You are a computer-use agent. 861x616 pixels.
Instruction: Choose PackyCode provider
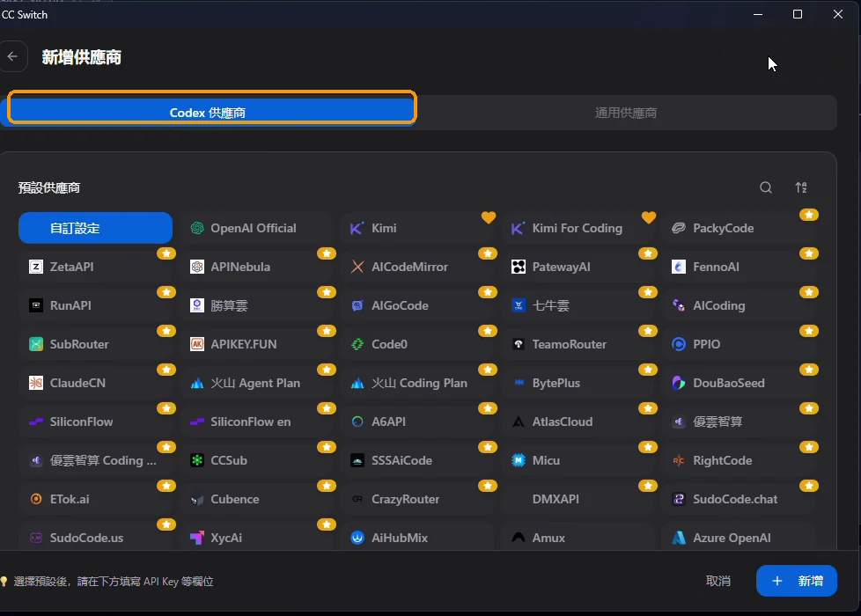[739, 228]
